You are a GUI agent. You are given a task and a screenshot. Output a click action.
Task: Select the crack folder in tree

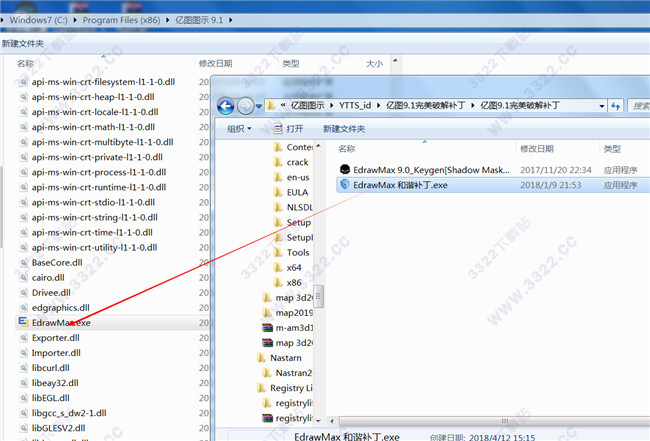pos(291,162)
